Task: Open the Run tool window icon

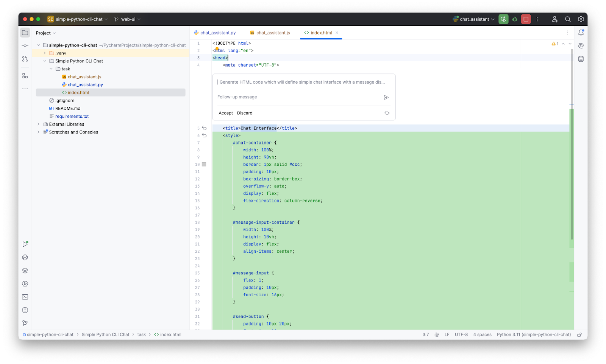Action: click(x=25, y=244)
